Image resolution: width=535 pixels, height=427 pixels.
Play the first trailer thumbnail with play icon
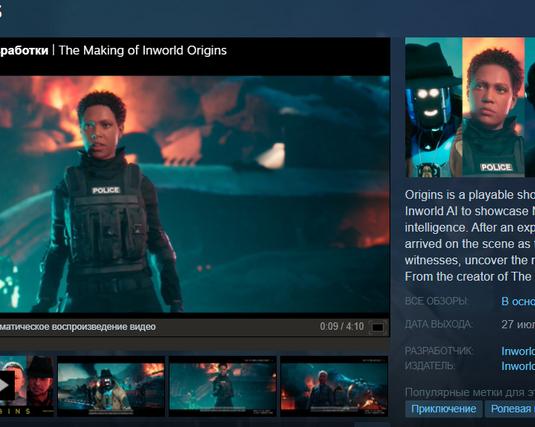(x=27, y=386)
